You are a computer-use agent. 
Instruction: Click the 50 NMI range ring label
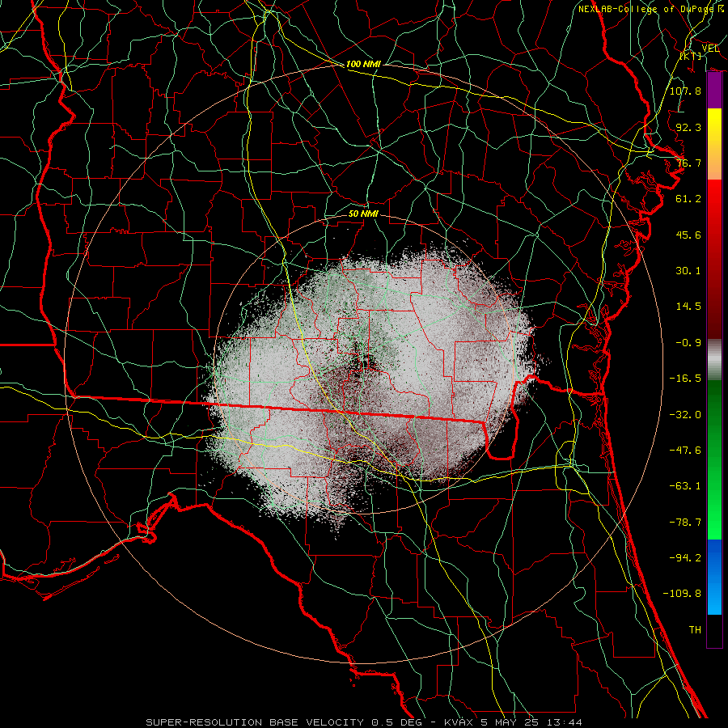[363, 214]
